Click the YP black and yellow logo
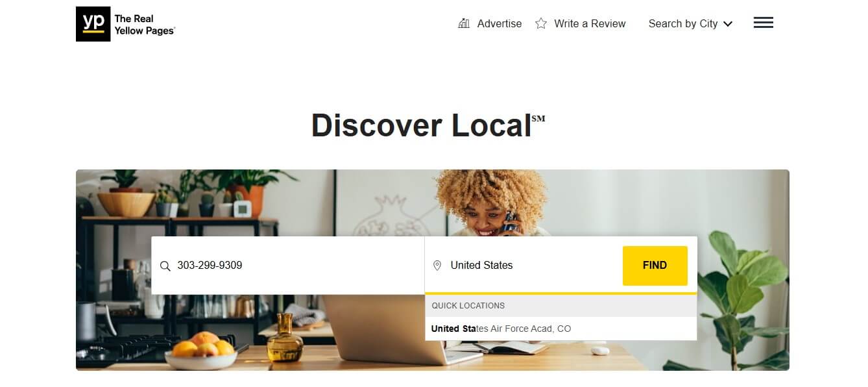This screenshot has width=868, height=387. 93,24
